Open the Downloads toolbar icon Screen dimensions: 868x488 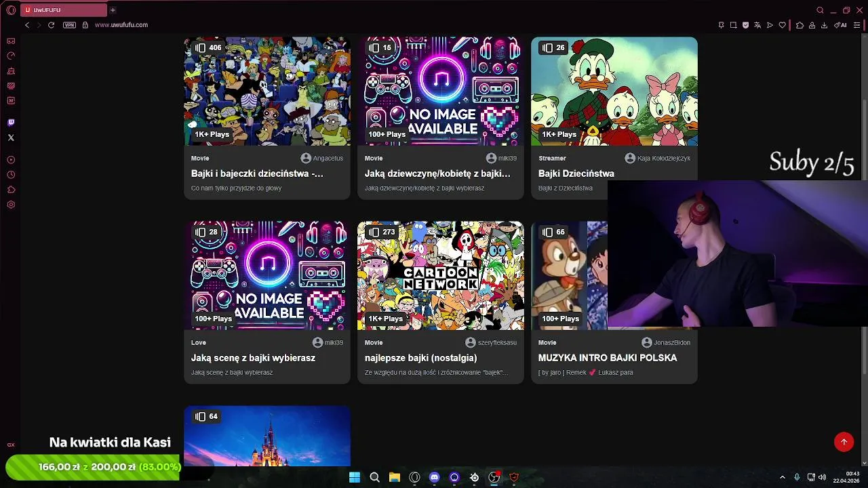[824, 25]
